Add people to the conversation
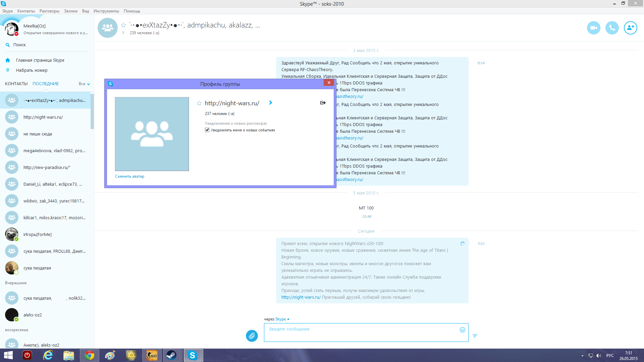 (x=630, y=28)
